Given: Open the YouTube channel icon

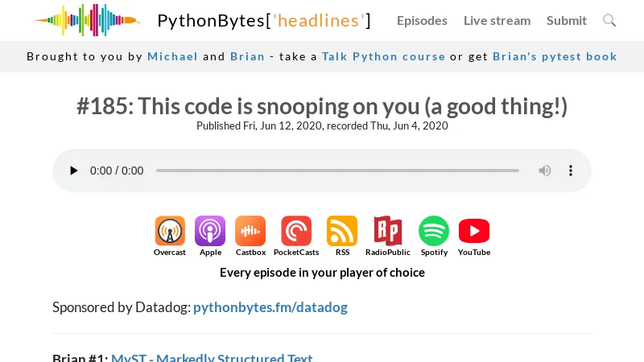Looking at the screenshot, I should coord(474,231).
